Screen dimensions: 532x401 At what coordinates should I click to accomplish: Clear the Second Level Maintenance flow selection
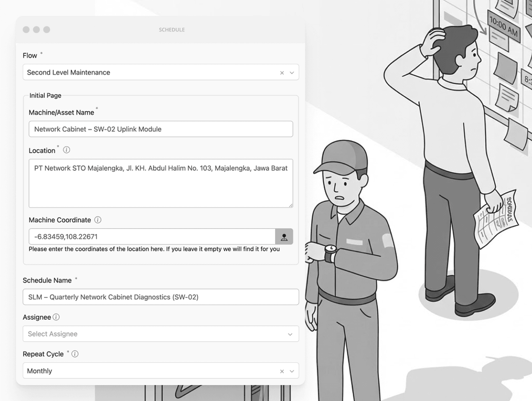click(282, 73)
